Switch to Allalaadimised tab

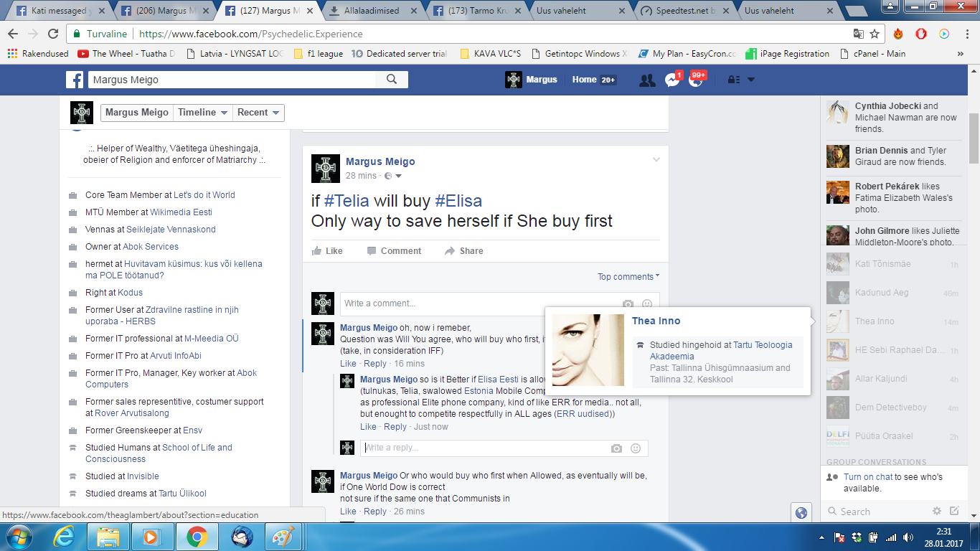click(372, 11)
